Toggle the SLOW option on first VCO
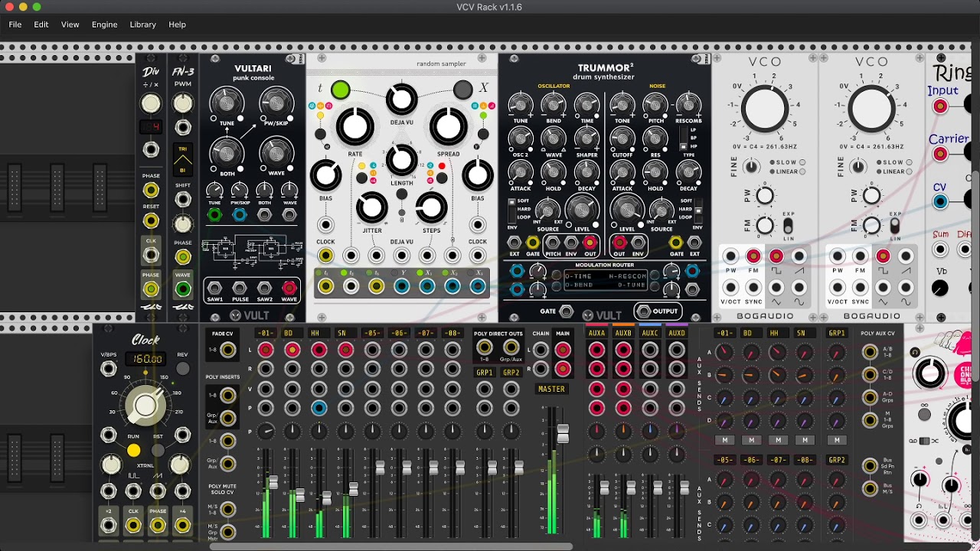 [x=802, y=162]
